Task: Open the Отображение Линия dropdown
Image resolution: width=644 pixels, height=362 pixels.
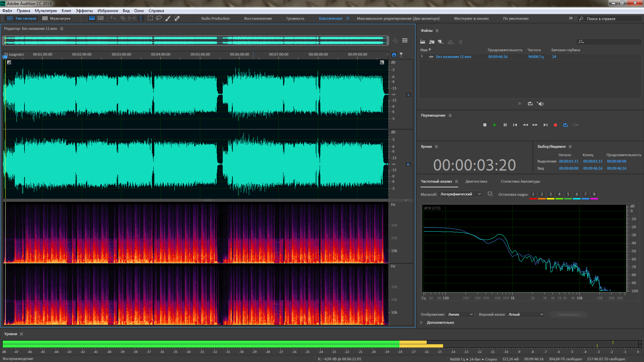Action: point(460,314)
